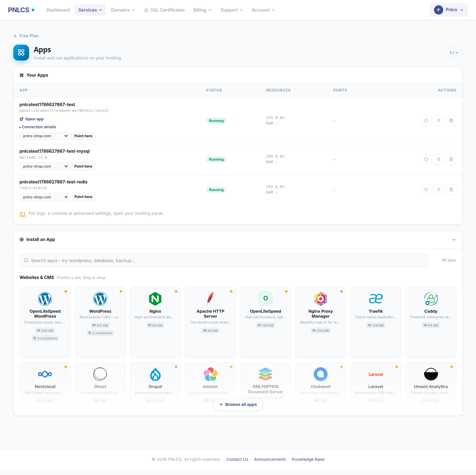Stop the test-redis app
The width and height of the screenshot is (476, 475).
[x=438, y=190]
